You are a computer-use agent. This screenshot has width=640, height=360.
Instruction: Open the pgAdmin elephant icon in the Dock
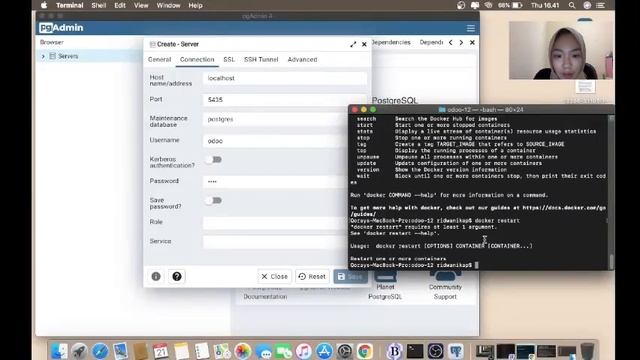tap(456, 351)
